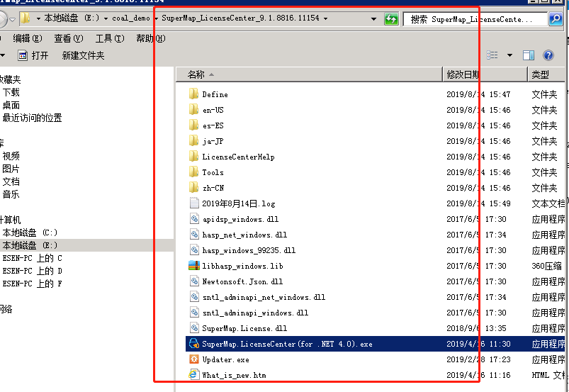Click the coal_demo breadcrumb segment
Screen dimensions: 569x392
(131, 18)
